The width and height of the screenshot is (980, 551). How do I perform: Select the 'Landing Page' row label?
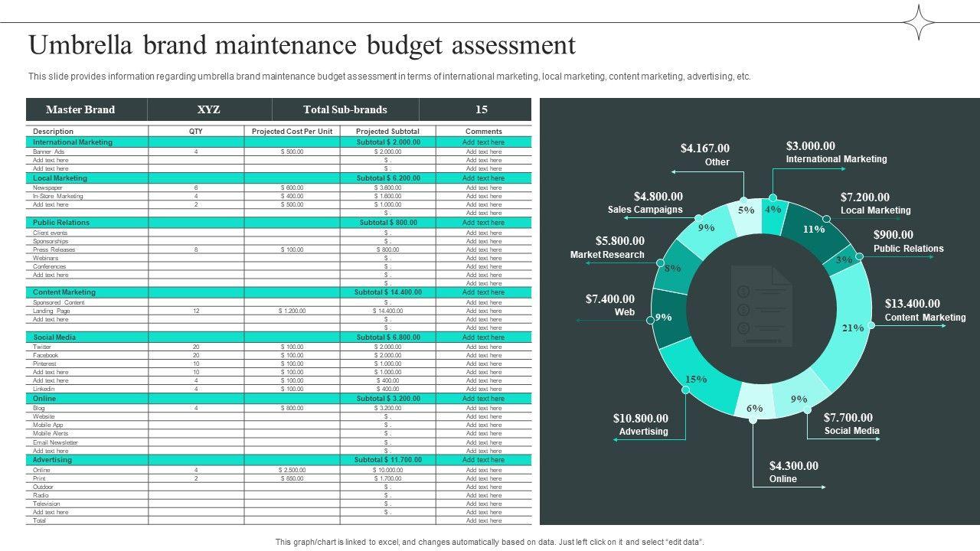click(51, 311)
